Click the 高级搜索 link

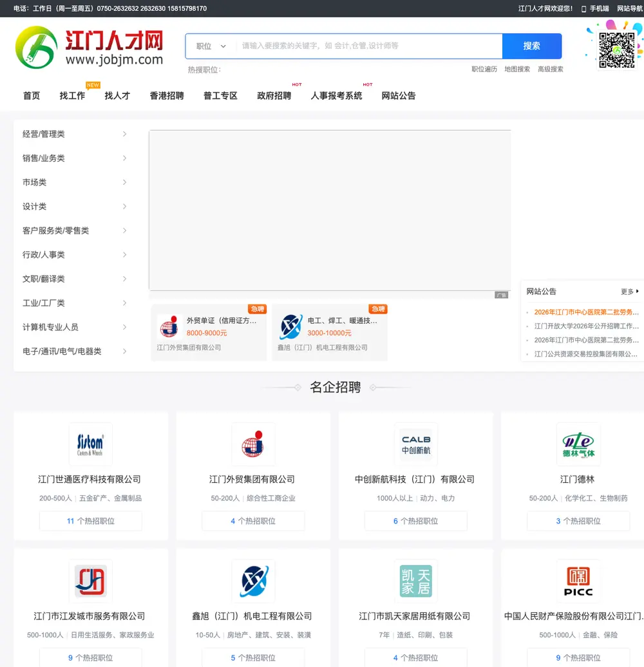point(551,69)
